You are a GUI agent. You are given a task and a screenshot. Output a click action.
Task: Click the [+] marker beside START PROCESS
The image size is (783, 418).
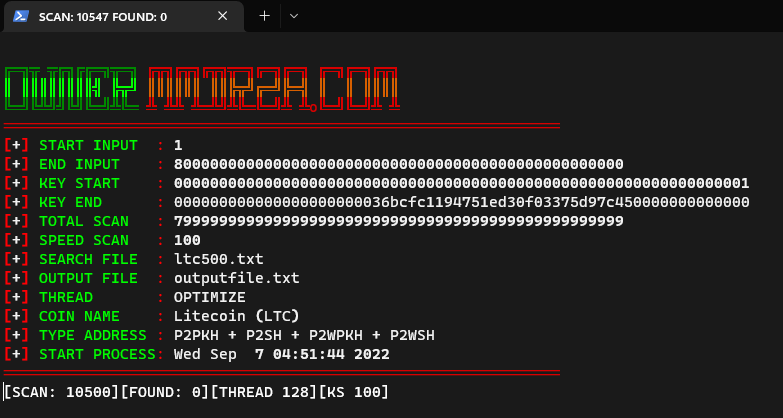[17, 354]
